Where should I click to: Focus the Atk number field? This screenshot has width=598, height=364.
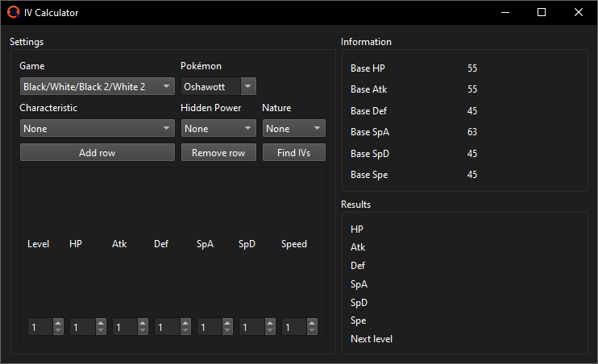pyautogui.click(x=126, y=327)
